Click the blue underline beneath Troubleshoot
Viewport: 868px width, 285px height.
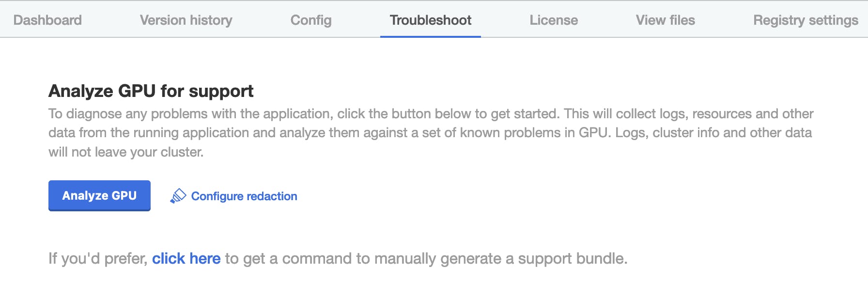click(x=430, y=36)
